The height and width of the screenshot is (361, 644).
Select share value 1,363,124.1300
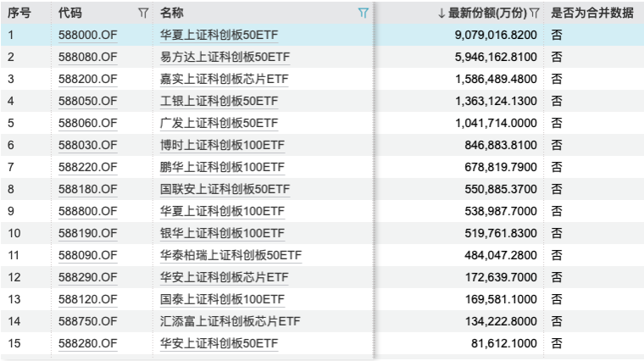(496, 101)
